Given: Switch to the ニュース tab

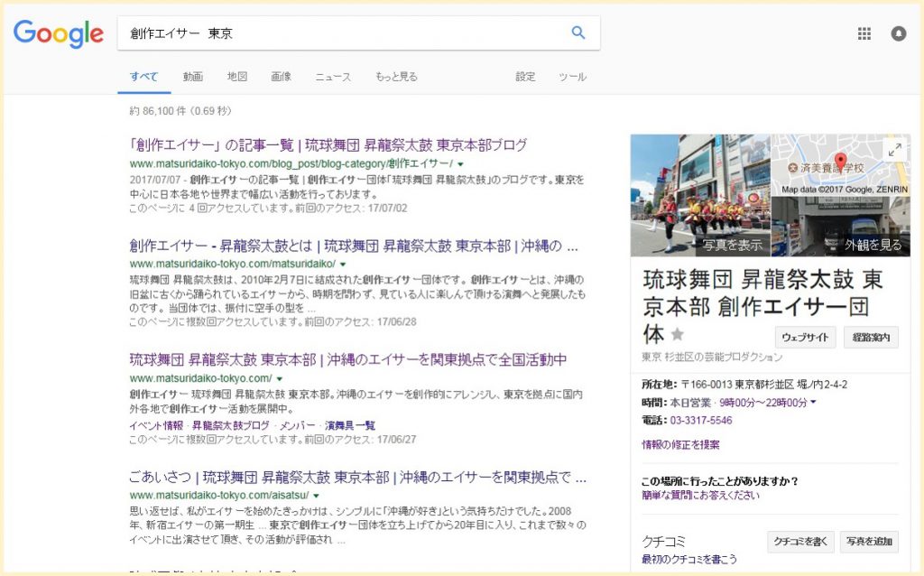Looking at the screenshot, I should 333,77.
